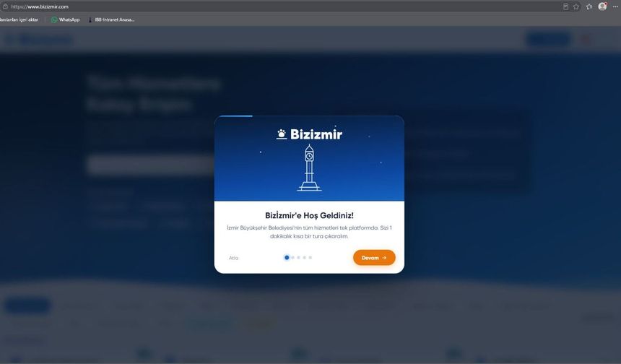This screenshot has width=621, height=364.
Task: Click the tour progress bar atop the dialog
Action: [309, 116]
